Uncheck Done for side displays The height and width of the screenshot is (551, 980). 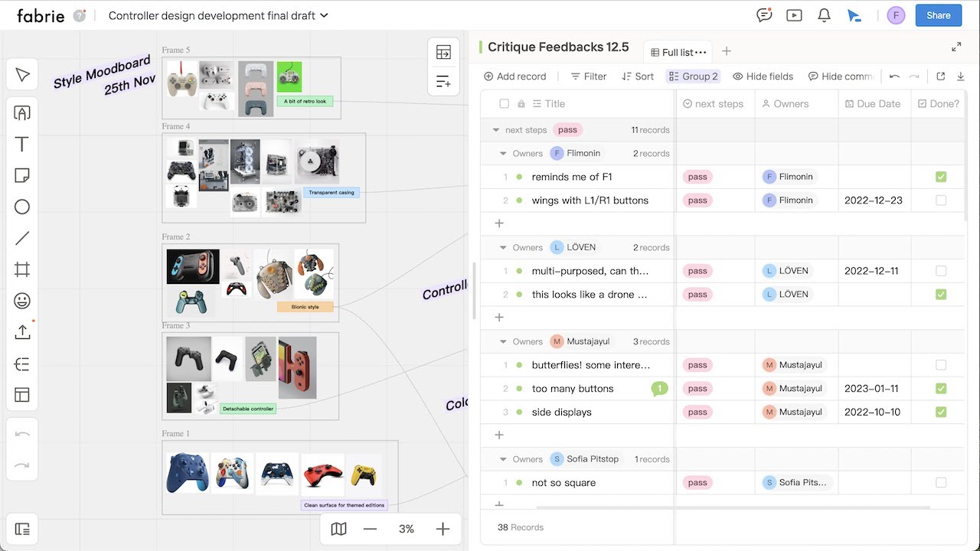(941, 412)
